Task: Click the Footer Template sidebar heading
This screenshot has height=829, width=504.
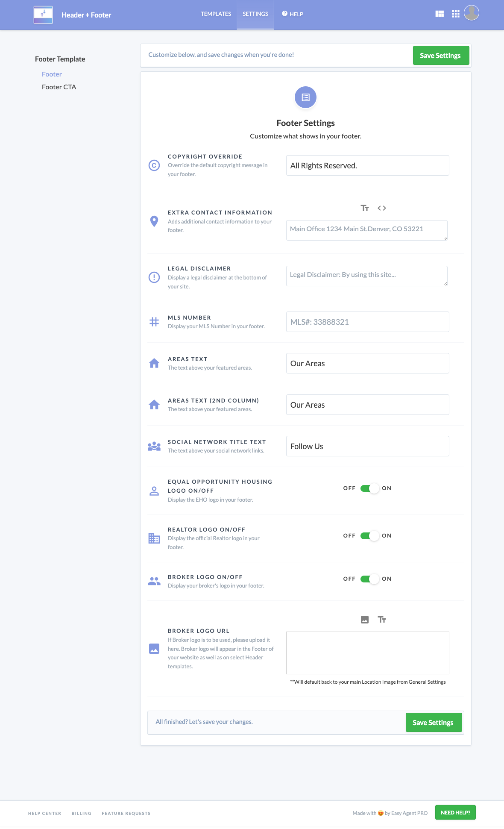Action: pyautogui.click(x=60, y=59)
